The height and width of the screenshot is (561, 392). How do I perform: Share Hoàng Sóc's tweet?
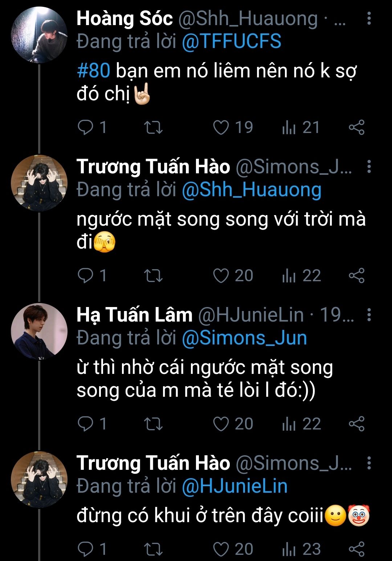click(356, 128)
